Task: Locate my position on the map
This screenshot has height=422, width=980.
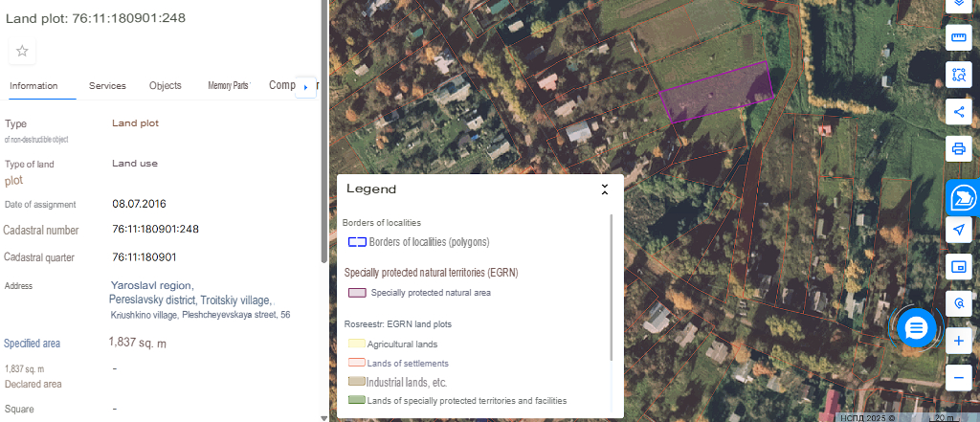Action: click(x=958, y=230)
